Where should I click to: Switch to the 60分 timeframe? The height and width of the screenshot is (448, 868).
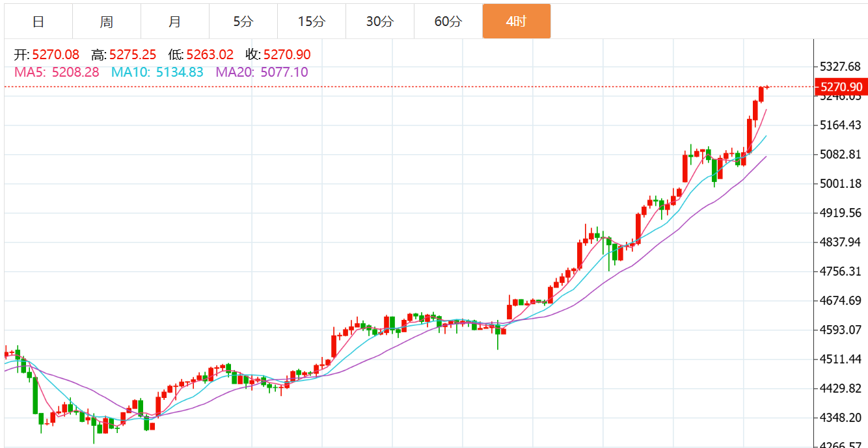point(448,21)
